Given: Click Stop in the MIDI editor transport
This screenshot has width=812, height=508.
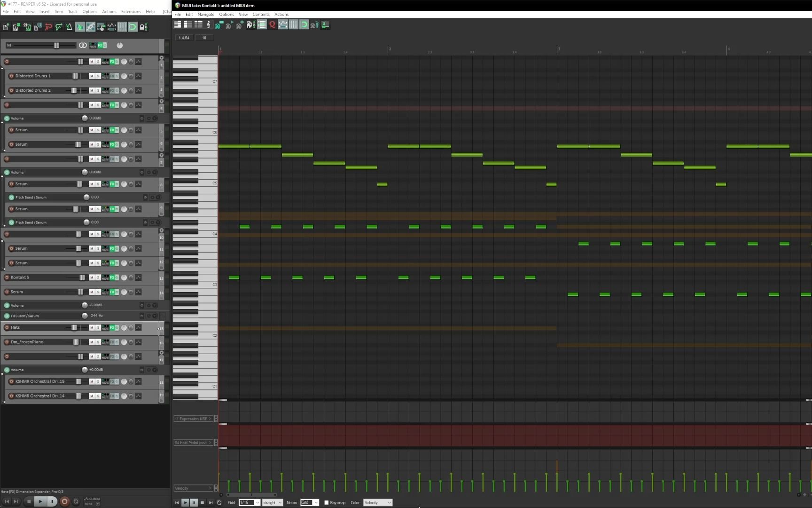Looking at the screenshot, I should pos(202,502).
